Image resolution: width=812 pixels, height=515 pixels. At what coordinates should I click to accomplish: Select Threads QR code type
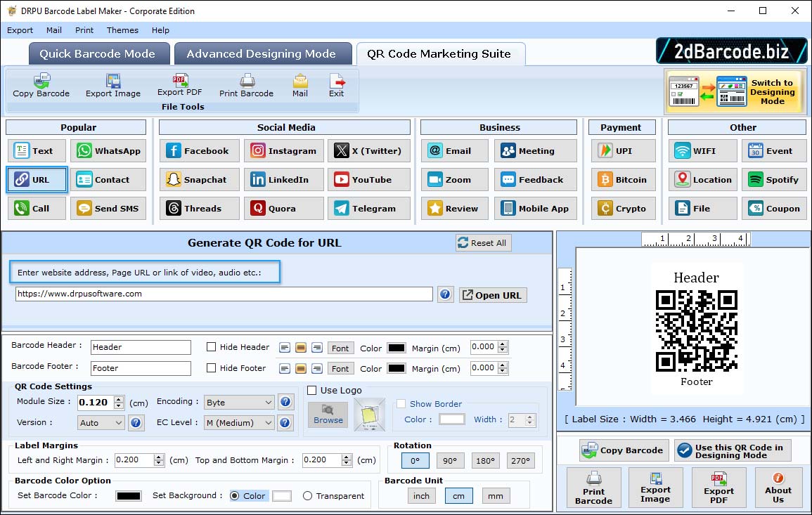coord(200,208)
